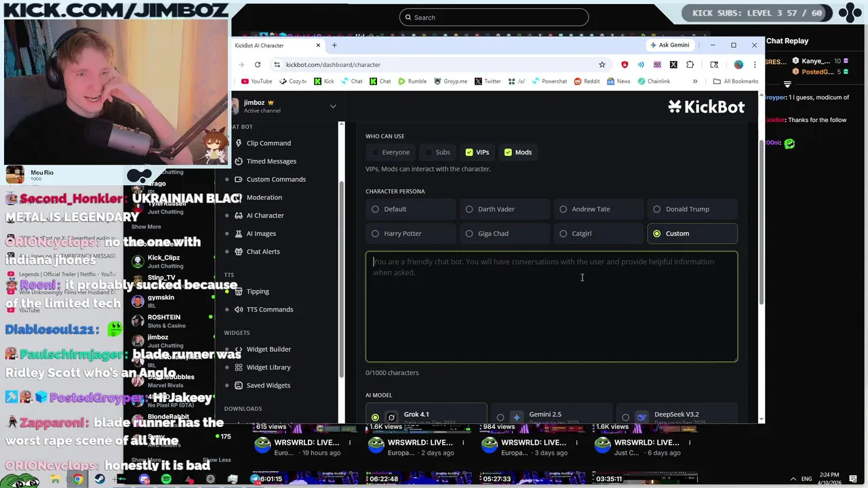Viewport: 868px width, 488px height.
Task: Open the Moderation section
Action: tap(258, 197)
